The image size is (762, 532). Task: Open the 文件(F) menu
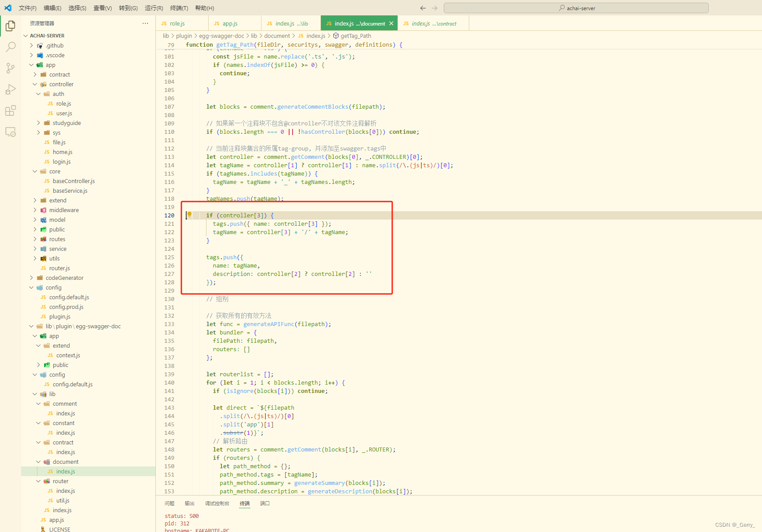[28, 8]
